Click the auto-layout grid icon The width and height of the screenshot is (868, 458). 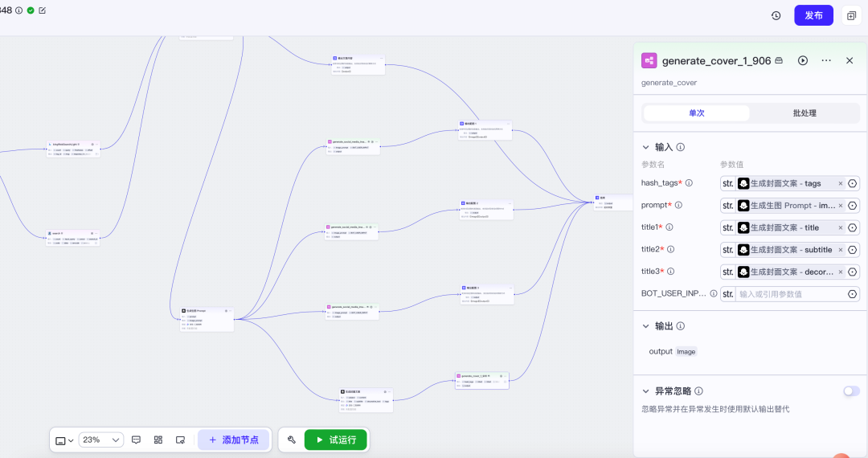[158, 440]
